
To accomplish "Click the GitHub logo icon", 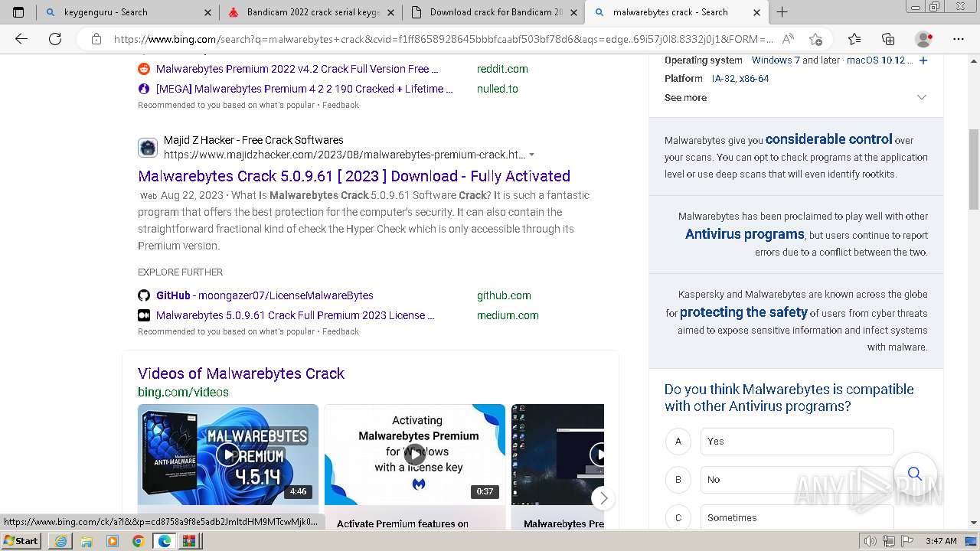I will point(144,295).
